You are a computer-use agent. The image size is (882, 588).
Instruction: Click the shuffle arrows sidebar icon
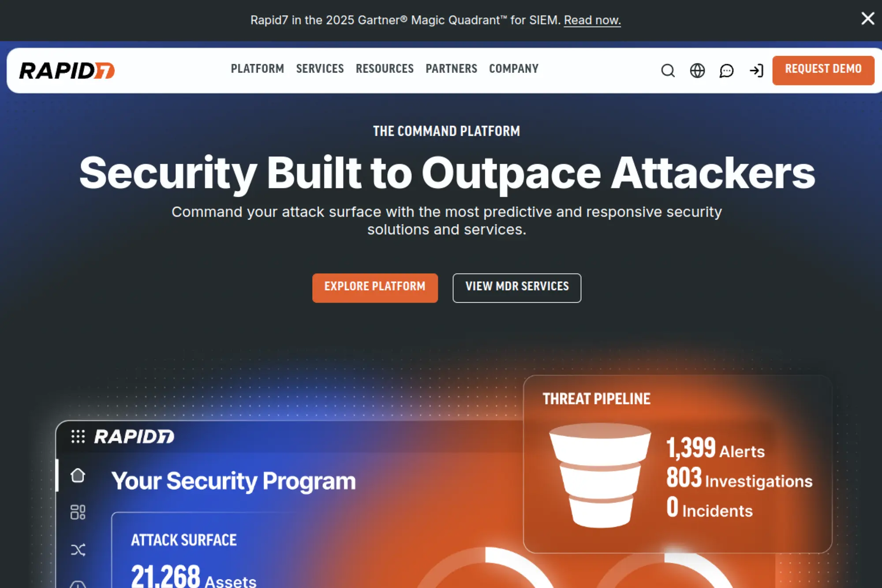click(78, 550)
